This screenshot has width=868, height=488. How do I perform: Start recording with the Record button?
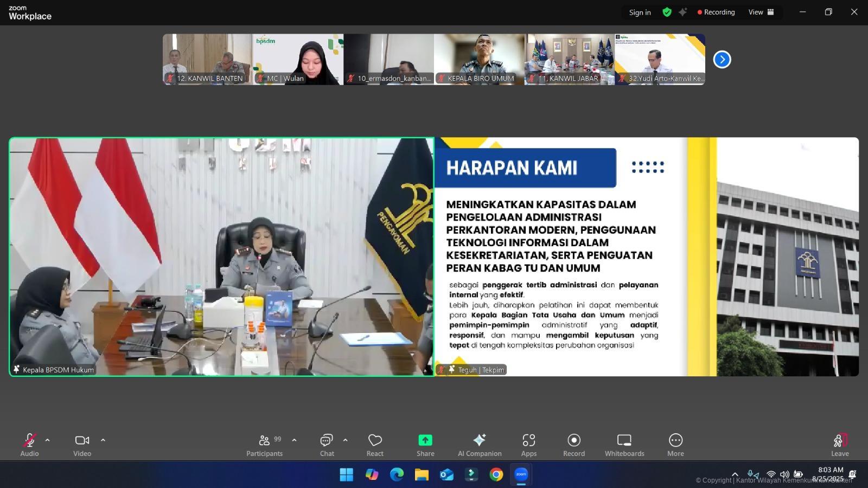[573, 445]
